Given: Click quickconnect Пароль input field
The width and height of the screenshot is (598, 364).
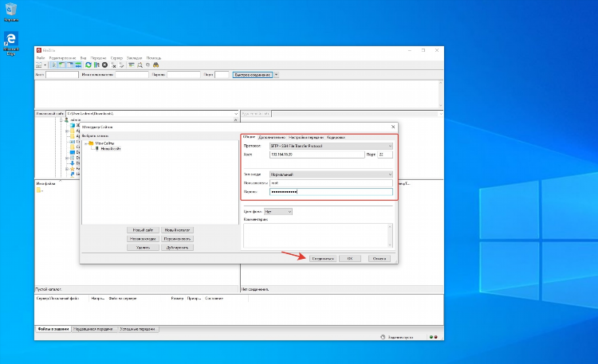Looking at the screenshot, I should click(x=183, y=75).
